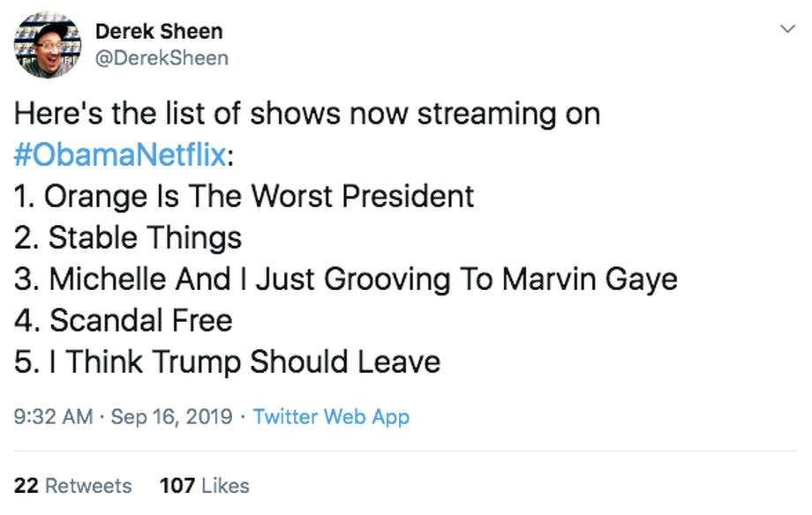Open the #ObamaNetflix hashtag

tap(122, 155)
